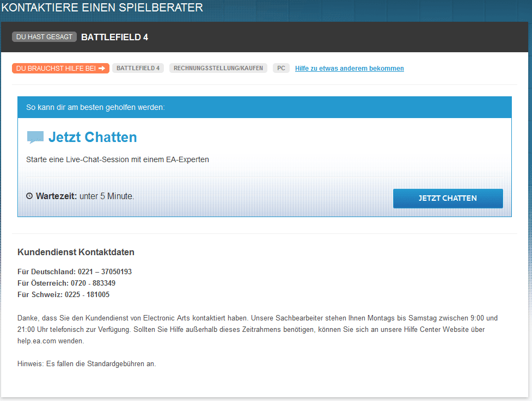This screenshot has width=532, height=401.
Task: Click the 'help.ea.com wenden.' text
Action: (x=51, y=341)
